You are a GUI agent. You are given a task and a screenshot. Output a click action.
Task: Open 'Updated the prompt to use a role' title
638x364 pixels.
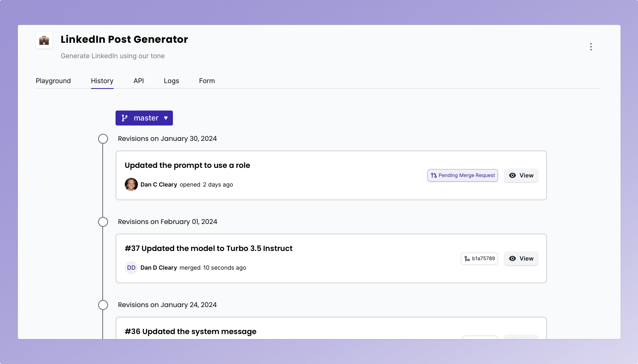[x=187, y=165]
